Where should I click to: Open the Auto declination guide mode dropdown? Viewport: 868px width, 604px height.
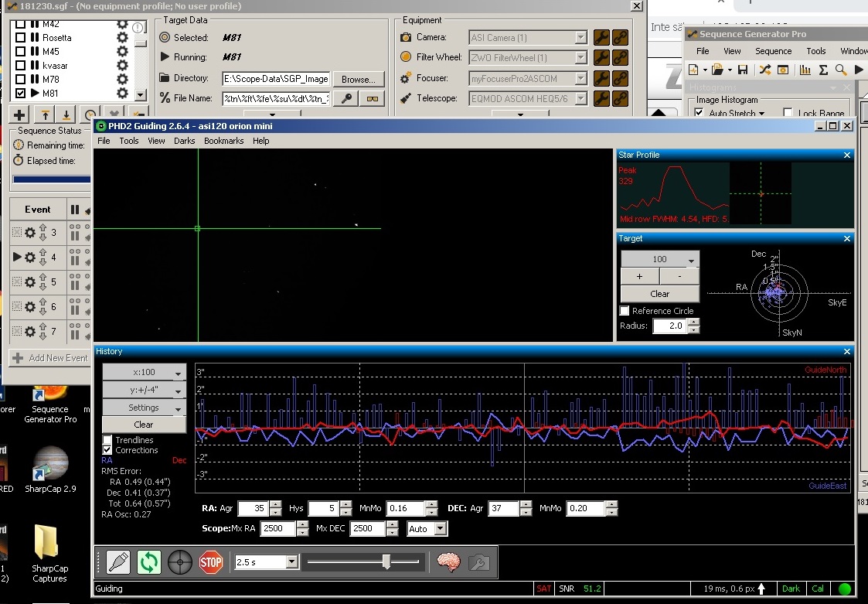(x=439, y=529)
